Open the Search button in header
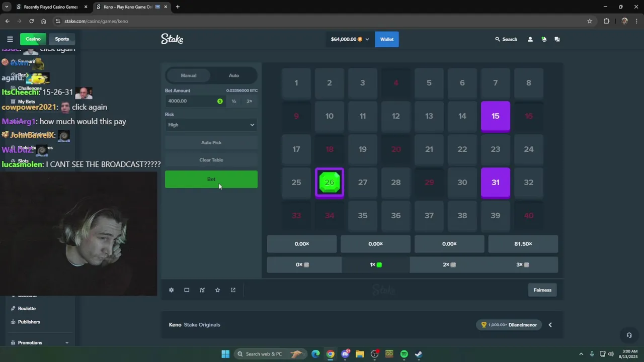The image size is (644, 362). point(506,39)
